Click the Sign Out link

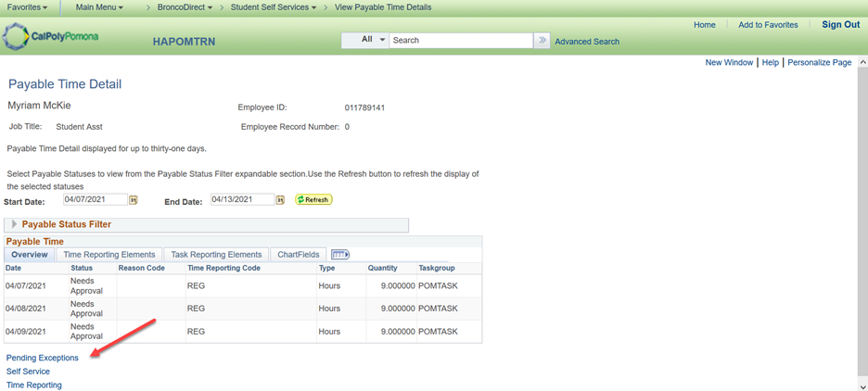(840, 25)
